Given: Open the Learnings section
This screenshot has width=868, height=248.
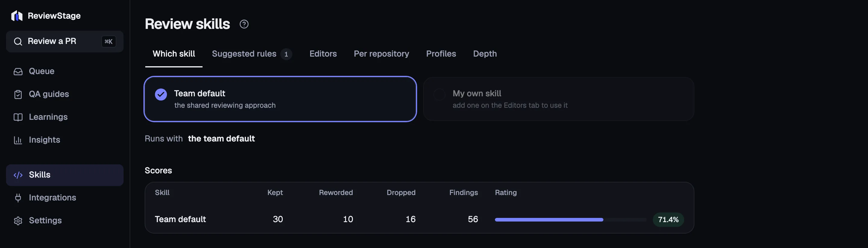Looking at the screenshot, I should 65,117.
